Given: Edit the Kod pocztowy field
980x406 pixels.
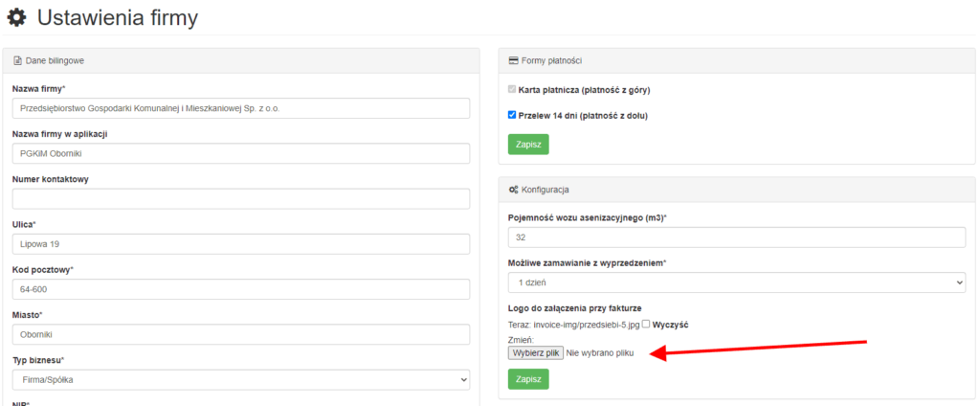Looking at the screenshot, I should pos(241,289).
